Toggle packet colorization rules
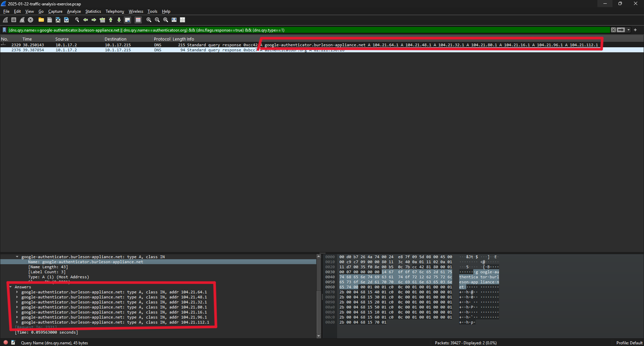The height and width of the screenshot is (346, 644). [x=138, y=20]
